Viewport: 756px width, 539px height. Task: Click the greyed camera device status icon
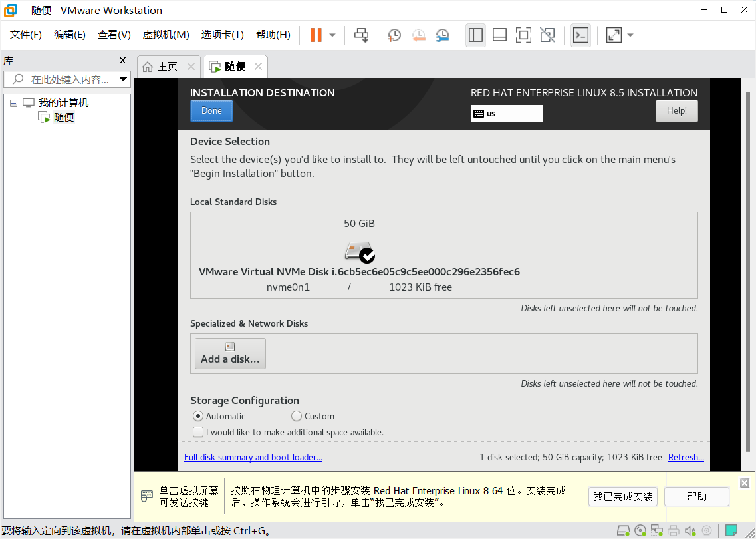click(706, 531)
